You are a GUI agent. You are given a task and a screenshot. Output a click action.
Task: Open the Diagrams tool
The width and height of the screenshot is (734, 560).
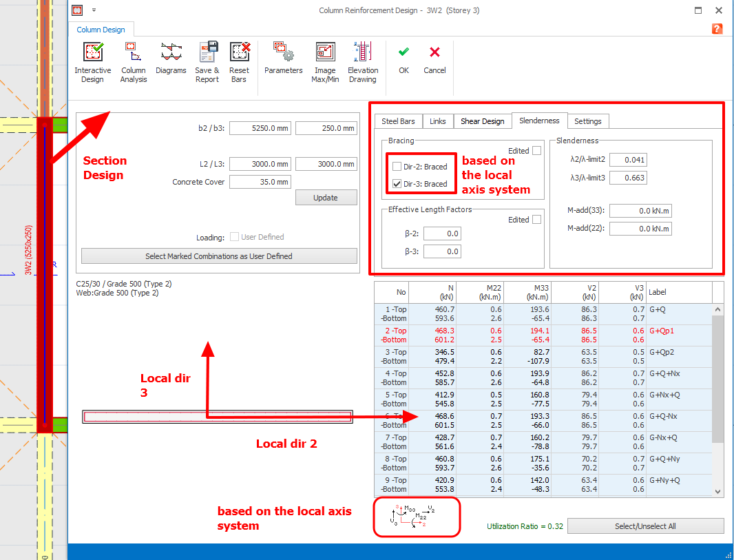171,54
